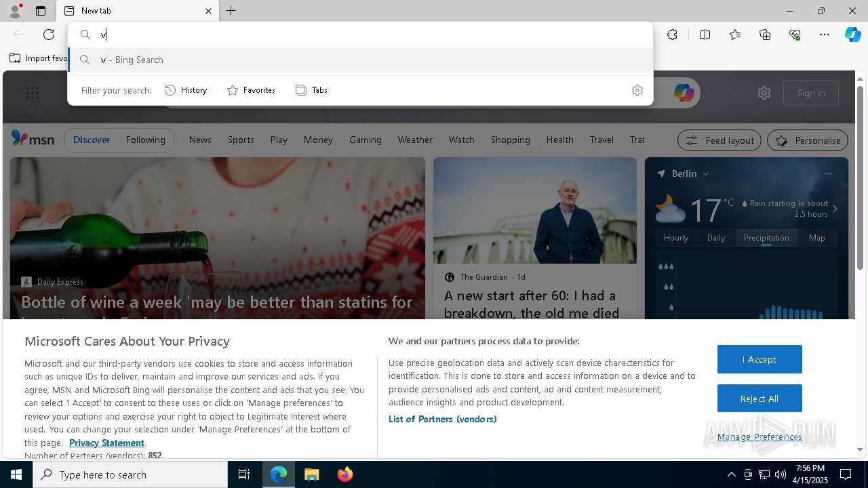Open page settings gear
The height and width of the screenshot is (488, 868).
click(764, 93)
